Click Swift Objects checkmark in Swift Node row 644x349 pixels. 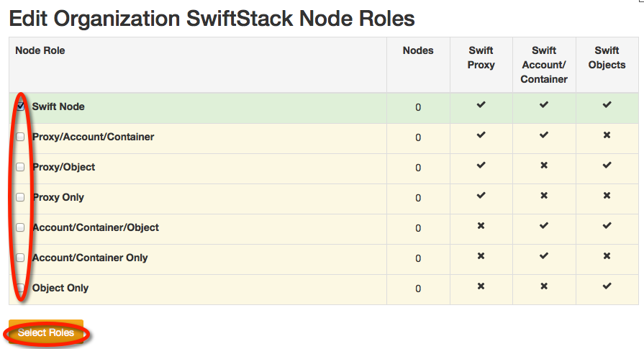pos(607,105)
